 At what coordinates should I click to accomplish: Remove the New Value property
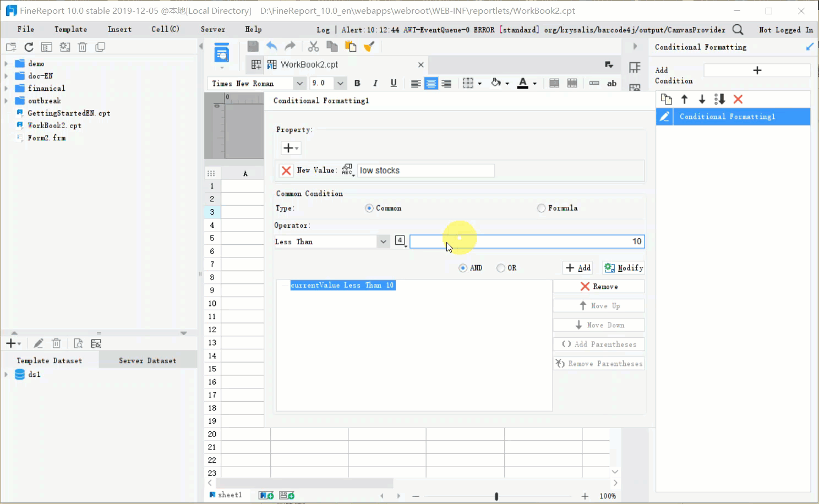[286, 171]
